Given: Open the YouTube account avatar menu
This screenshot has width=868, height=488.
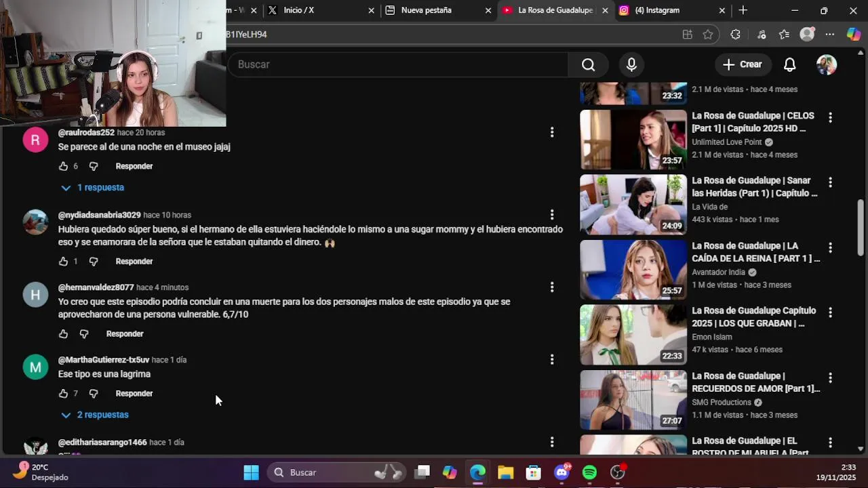Looking at the screenshot, I should [x=827, y=64].
